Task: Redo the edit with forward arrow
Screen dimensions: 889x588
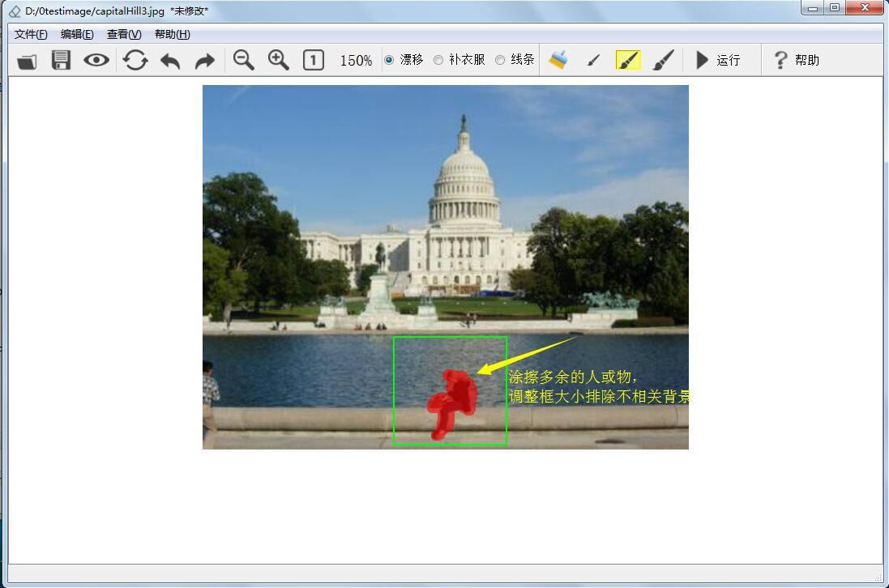Action: tap(205, 61)
